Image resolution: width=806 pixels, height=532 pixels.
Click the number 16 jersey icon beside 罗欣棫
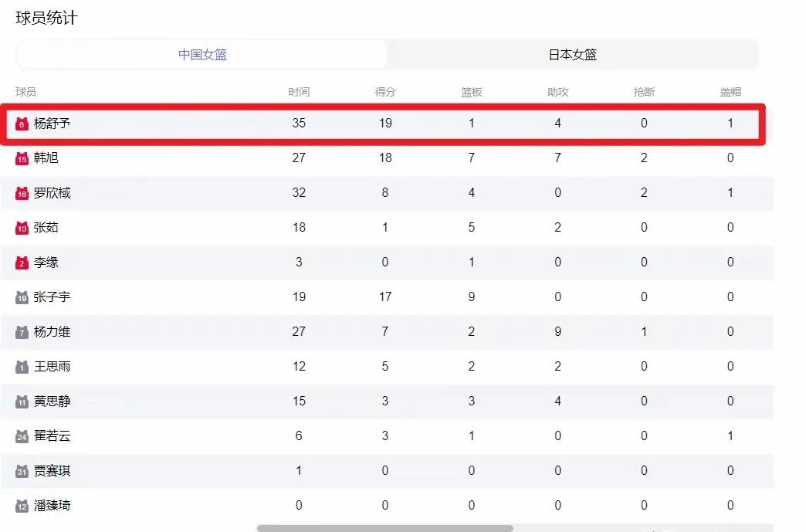point(22,193)
